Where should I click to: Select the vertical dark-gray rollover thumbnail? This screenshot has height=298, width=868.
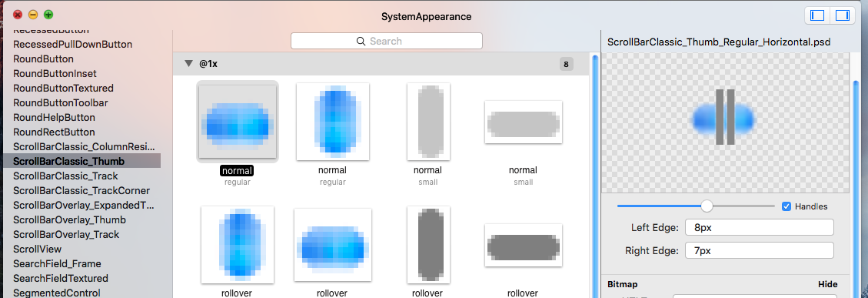tap(428, 245)
